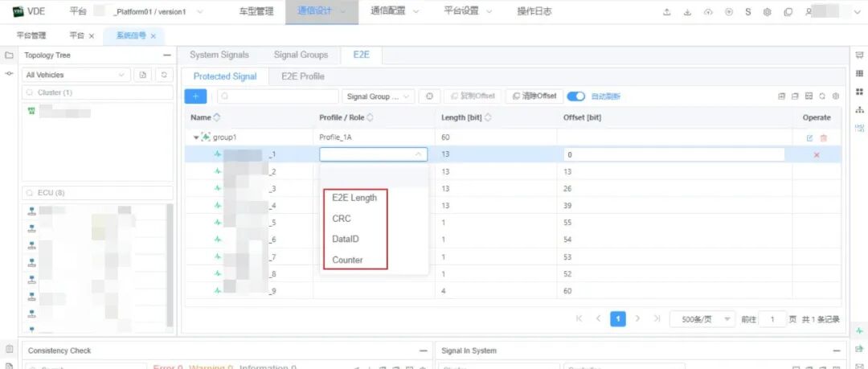The image size is (868, 369).
Task: Click the copy windows icon in top bar
Action: coord(788,12)
